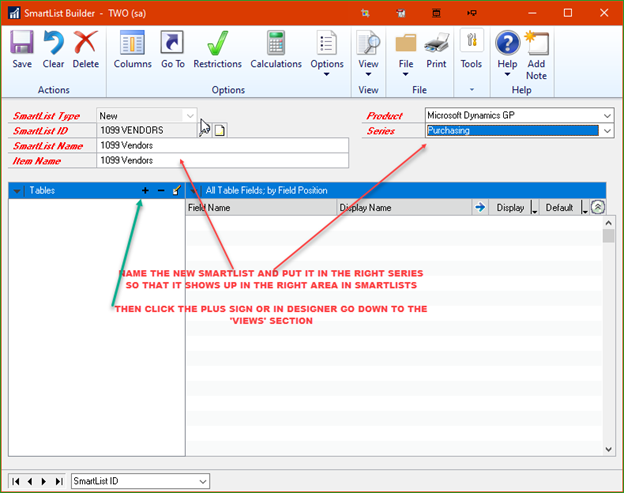Expand the File menu arrow

[406, 74]
